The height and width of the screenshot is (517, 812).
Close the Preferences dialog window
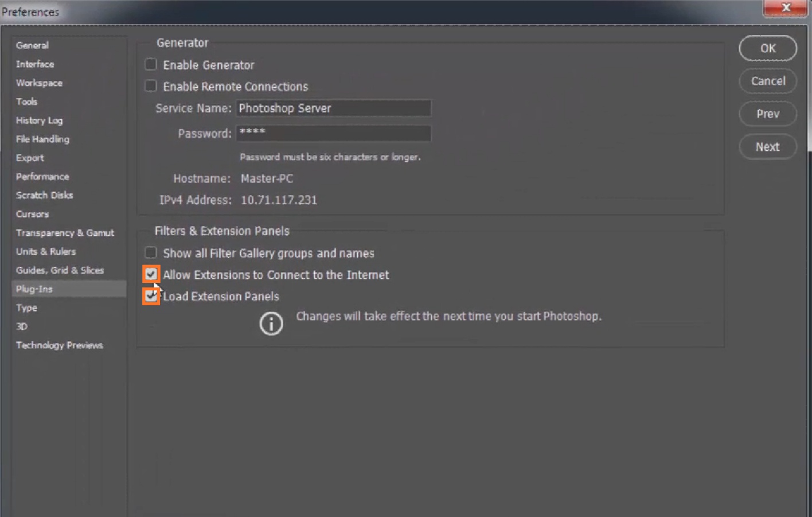coord(786,7)
